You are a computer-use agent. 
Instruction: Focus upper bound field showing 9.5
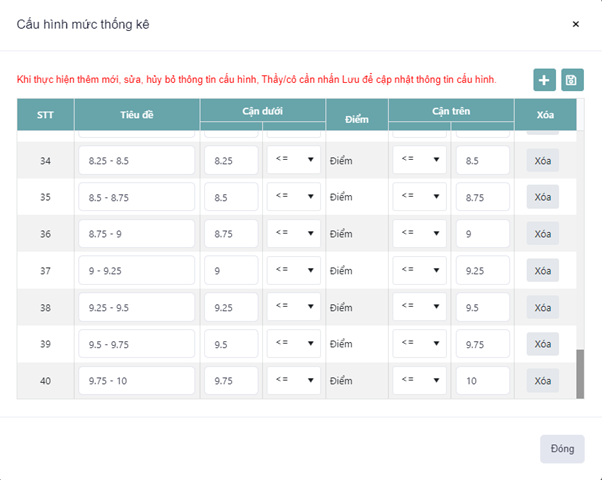coord(481,307)
